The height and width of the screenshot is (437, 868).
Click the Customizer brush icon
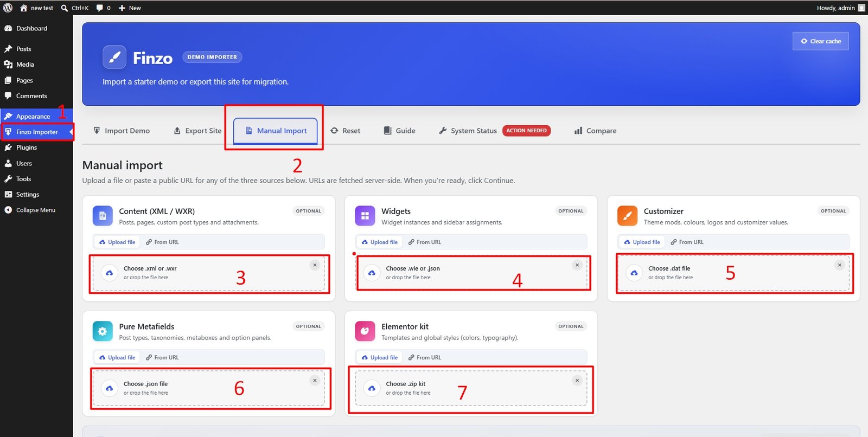click(x=627, y=216)
